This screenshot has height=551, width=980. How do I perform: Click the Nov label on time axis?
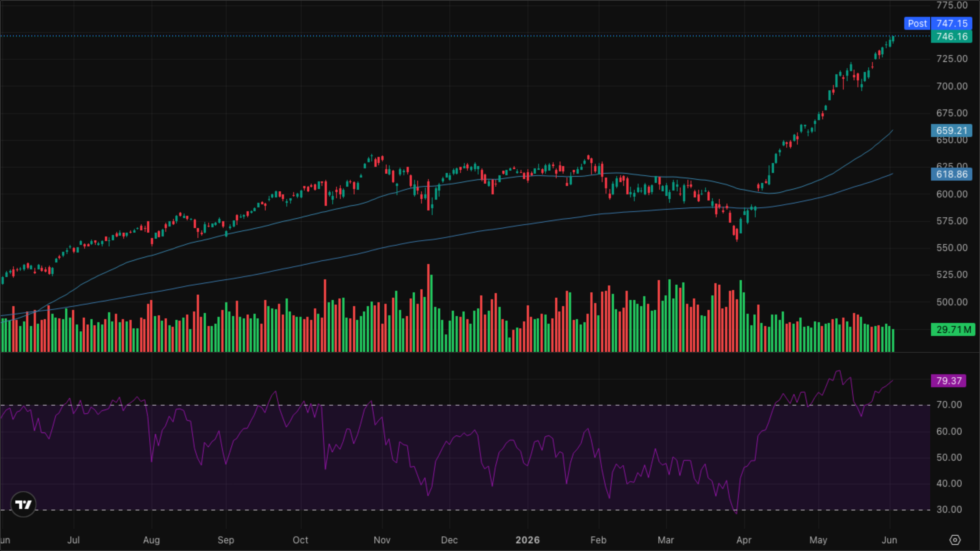[x=382, y=540]
